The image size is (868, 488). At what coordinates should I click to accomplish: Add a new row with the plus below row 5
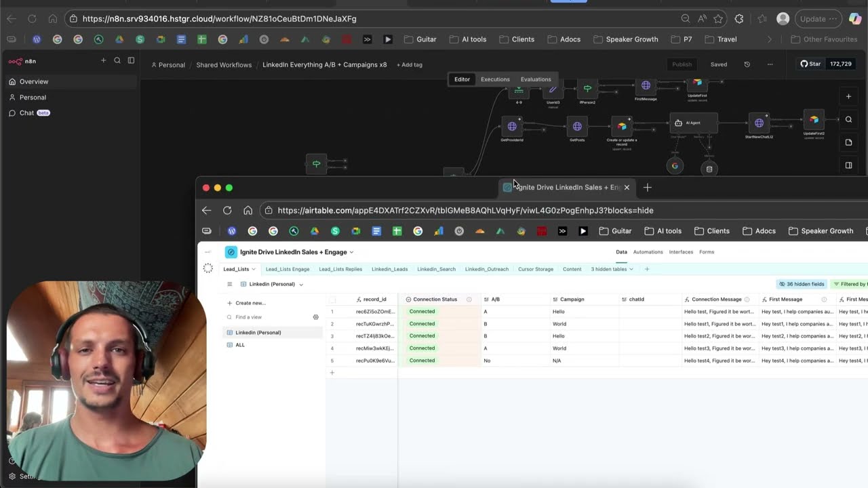coord(332,372)
